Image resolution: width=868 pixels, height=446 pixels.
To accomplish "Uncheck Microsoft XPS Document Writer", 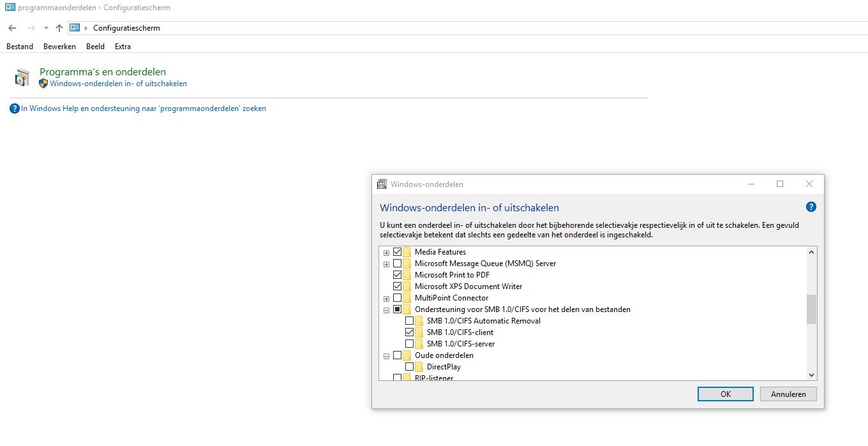I will [x=398, y=286].
